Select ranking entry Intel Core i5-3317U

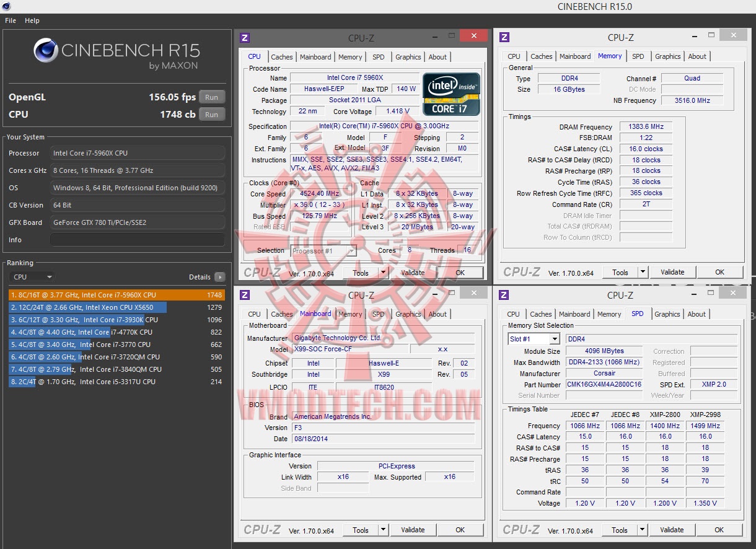click(x=116, y=382)
